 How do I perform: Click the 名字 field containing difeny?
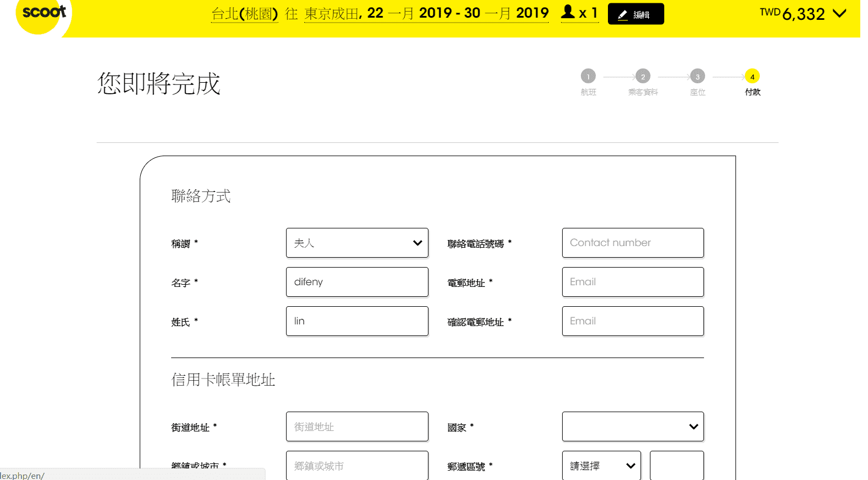[x=357, y=282]
